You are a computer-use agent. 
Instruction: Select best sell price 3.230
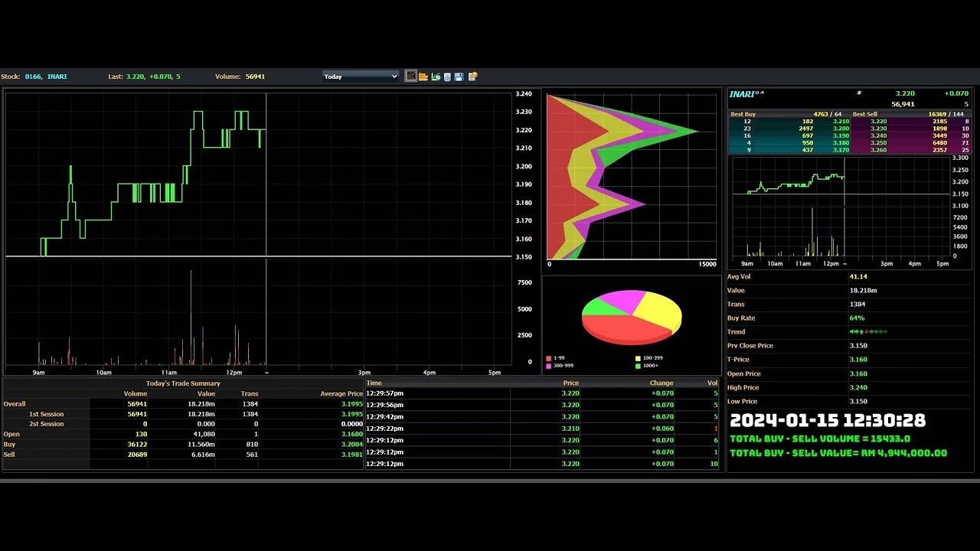(878, 129)
